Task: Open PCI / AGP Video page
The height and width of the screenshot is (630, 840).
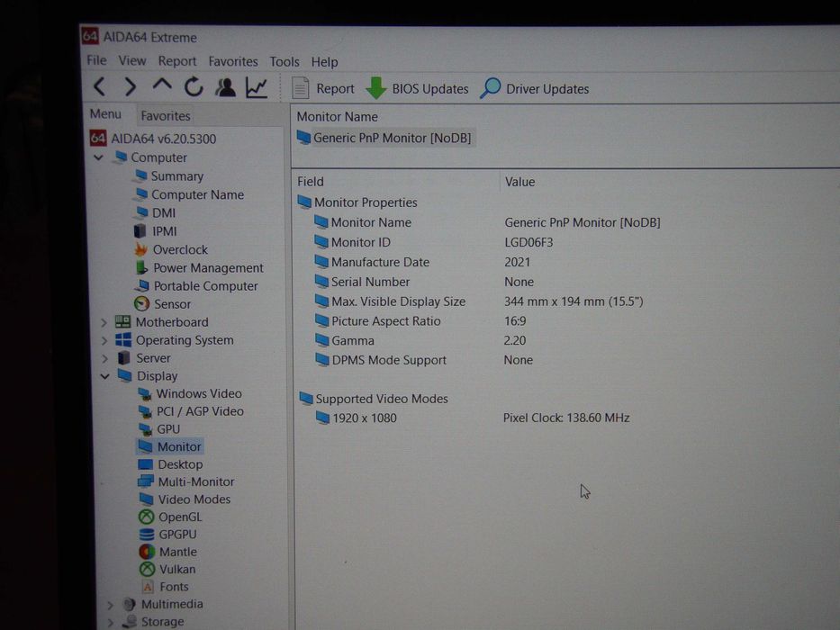Action: click(x=191, y=411)
